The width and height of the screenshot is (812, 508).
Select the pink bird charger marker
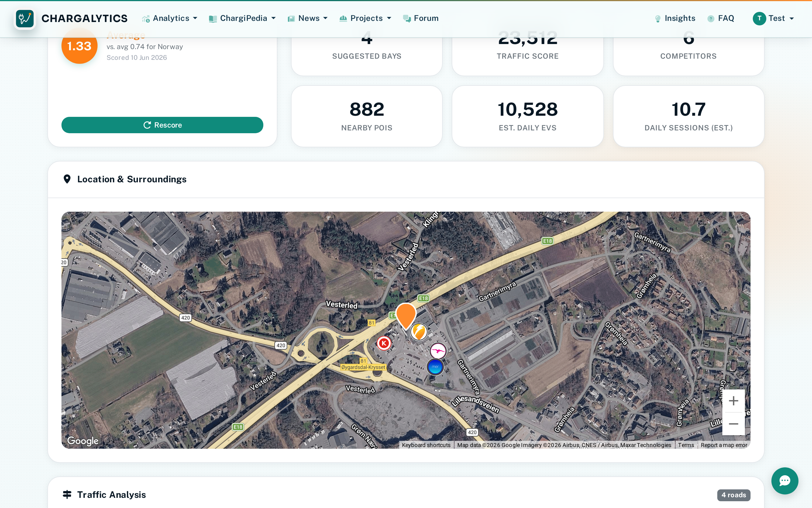(x=438, y=351)
